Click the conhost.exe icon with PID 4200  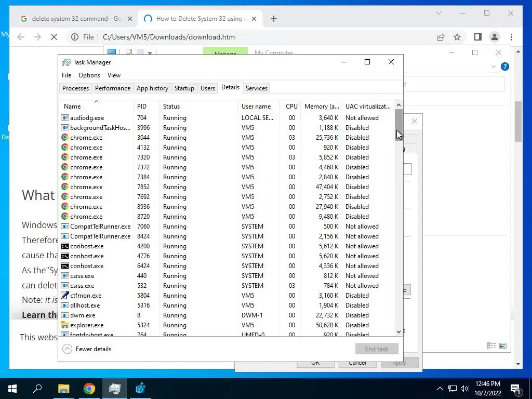64,246
